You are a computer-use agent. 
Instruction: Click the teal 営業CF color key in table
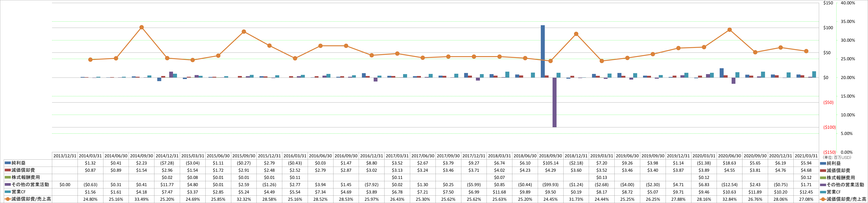click(x=8, y=192)
